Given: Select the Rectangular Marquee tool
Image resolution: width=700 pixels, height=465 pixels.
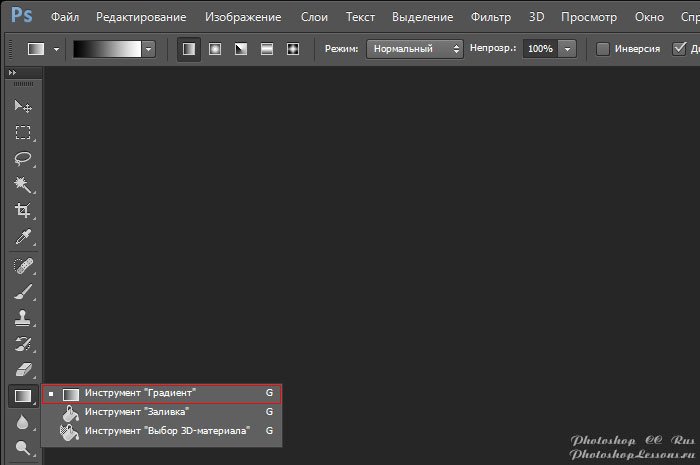Looking at the screenshot, I should pos(22,133).
